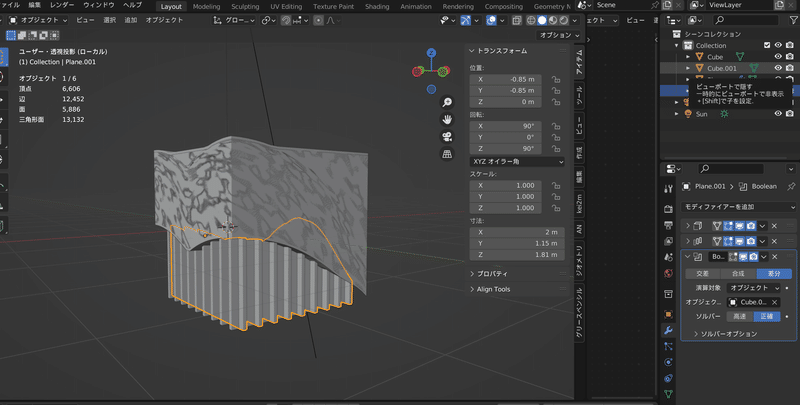800x405 pixels.
Task: Open Modifier properties wrench tab
Action: pyautogui.click(x=668, y=330)
